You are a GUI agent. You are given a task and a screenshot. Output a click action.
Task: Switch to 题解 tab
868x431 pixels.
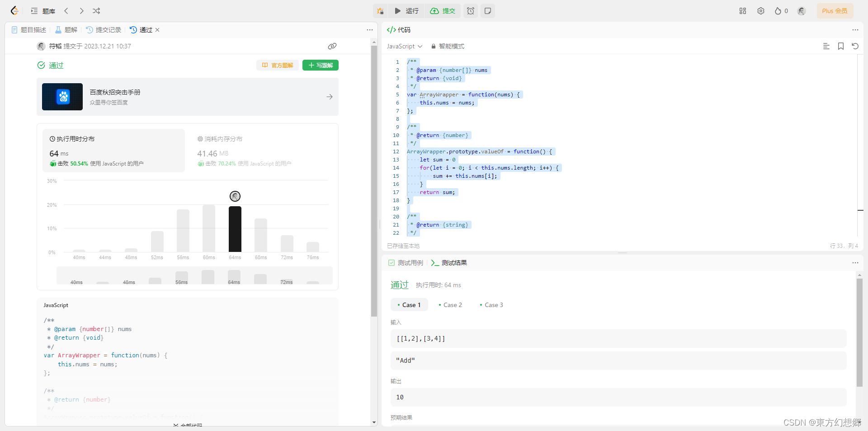tap(66, 30)
